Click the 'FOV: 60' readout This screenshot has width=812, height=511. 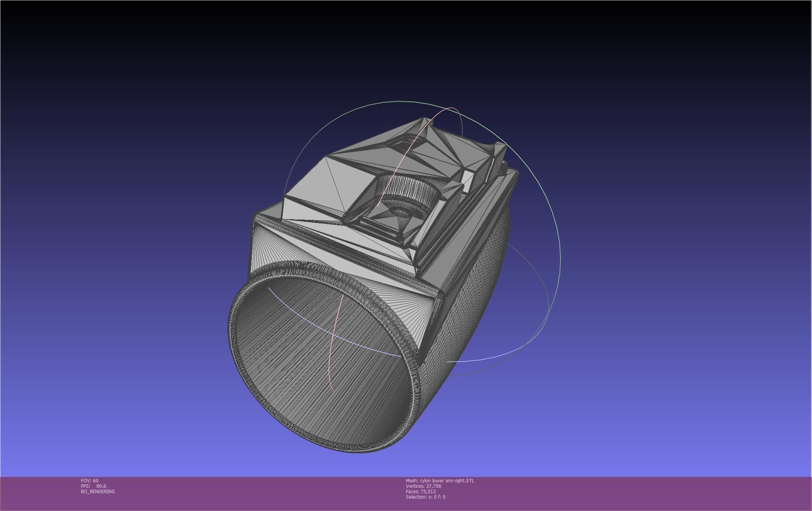[89, 480]
